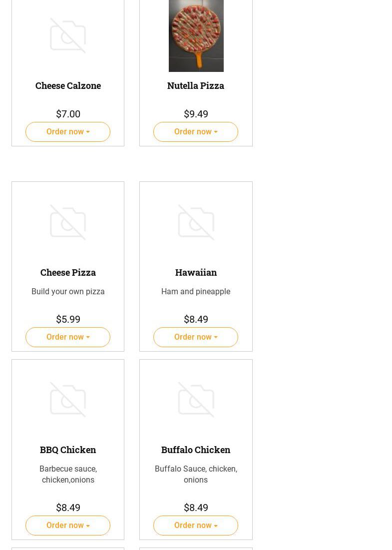This screenshot has width=392, height=550.
Task: Click the Buffalo Chicken heading
Action: tap(196, 450)
